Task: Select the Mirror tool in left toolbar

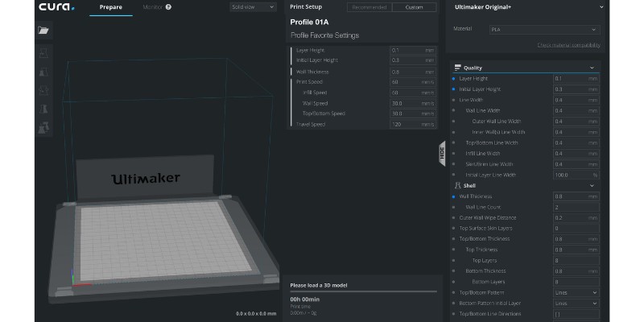Action: click(43, 109)
